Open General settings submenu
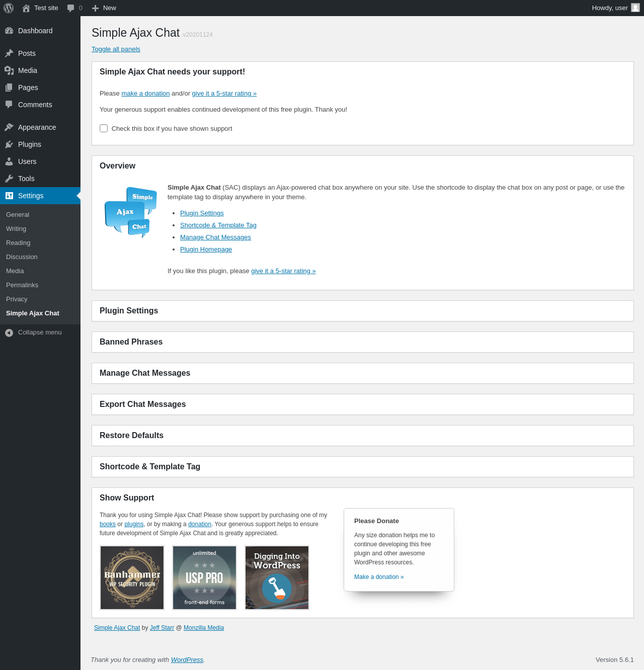This screenshot has width=644, height=670. point(40,214)
